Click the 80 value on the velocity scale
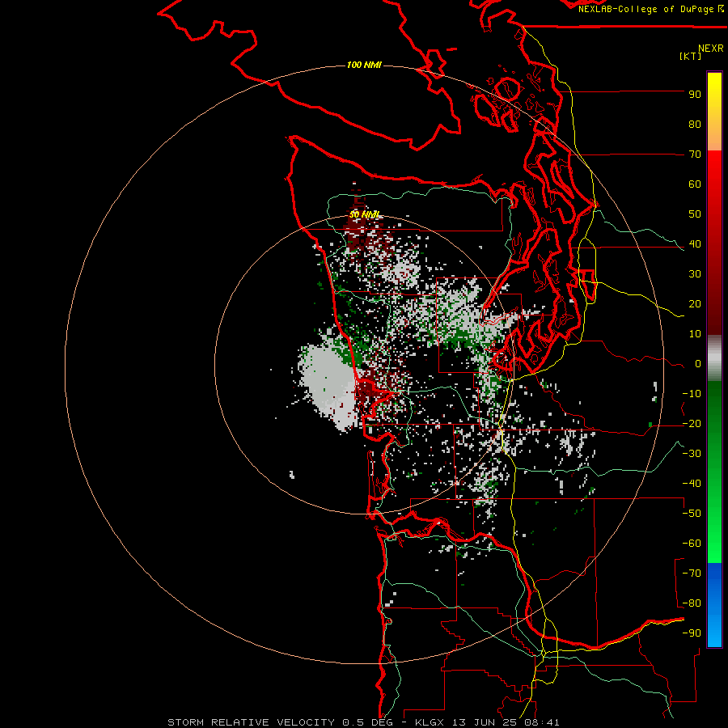The image size is (728, 728). [x=695, y=125]
